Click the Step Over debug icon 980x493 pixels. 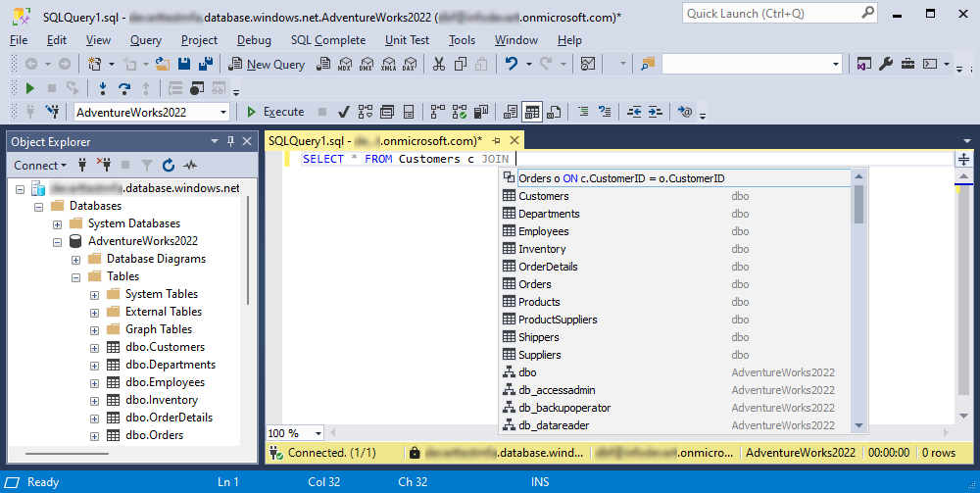[124, 88]
